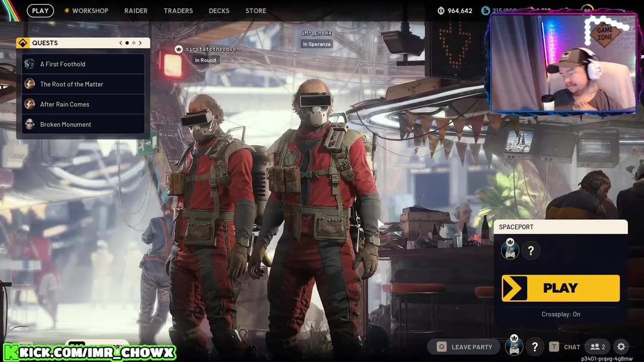Click the After Rain Comes portrait icon
The width and height of the screenshot is (644, 362).
30,104
